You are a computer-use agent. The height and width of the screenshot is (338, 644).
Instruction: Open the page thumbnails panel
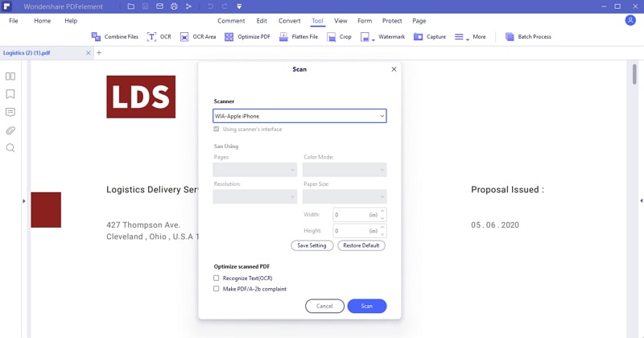point(10,76)
